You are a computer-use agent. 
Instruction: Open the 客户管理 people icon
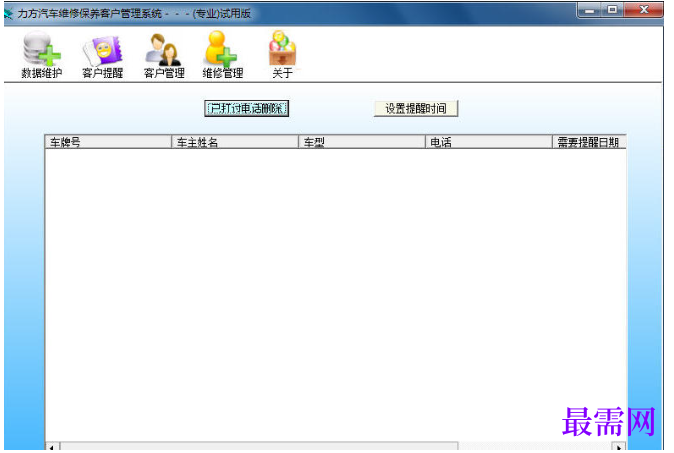(164, 55)
